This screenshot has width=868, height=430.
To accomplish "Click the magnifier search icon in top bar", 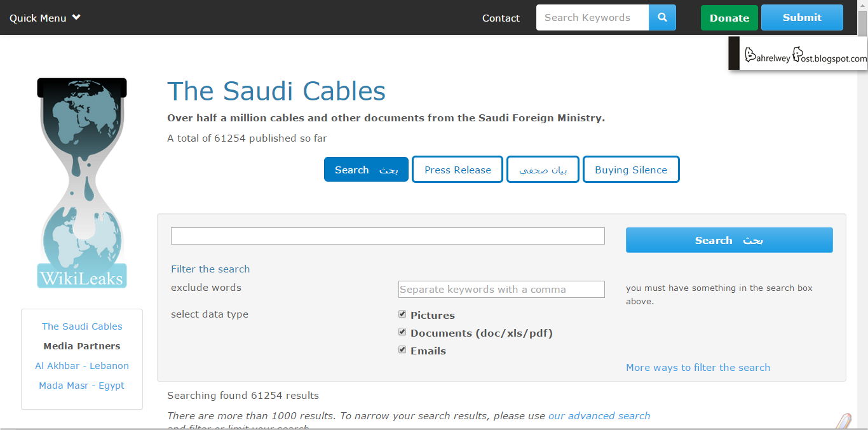I will point(662,18).
